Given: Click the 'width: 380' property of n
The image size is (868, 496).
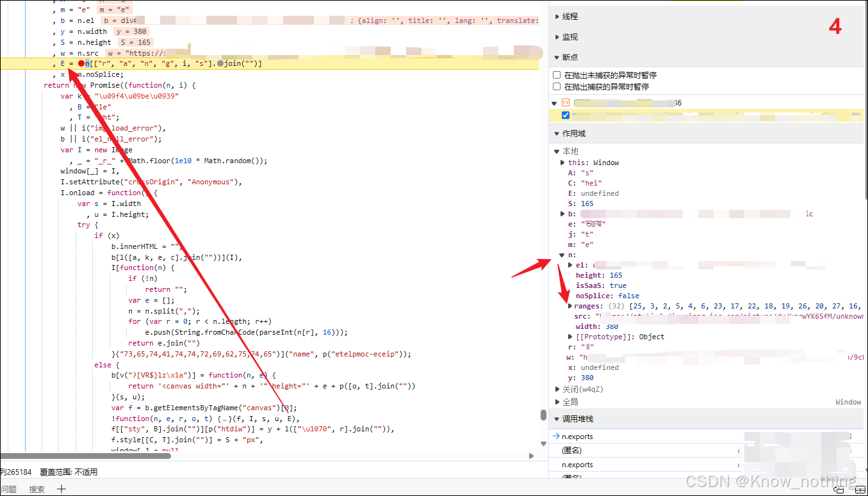Looking at the screenshot, I should [x=597, y=326].
